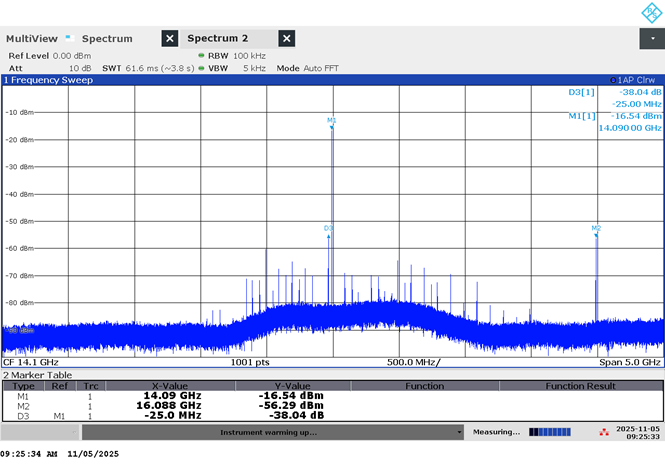This screenshot has width=665, height=467.
Task: Click the CF 14.1 GHz center frequency label
Action: [31, 362]
